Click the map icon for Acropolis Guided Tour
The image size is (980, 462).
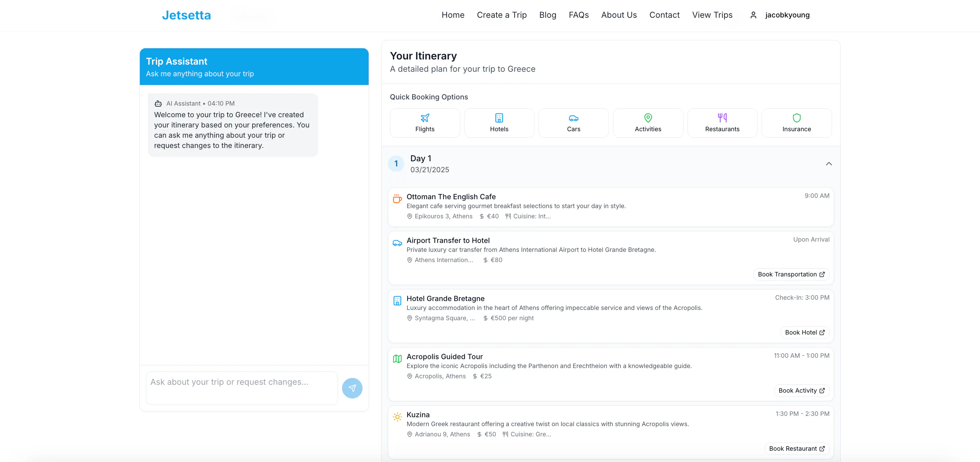[397, 358]
